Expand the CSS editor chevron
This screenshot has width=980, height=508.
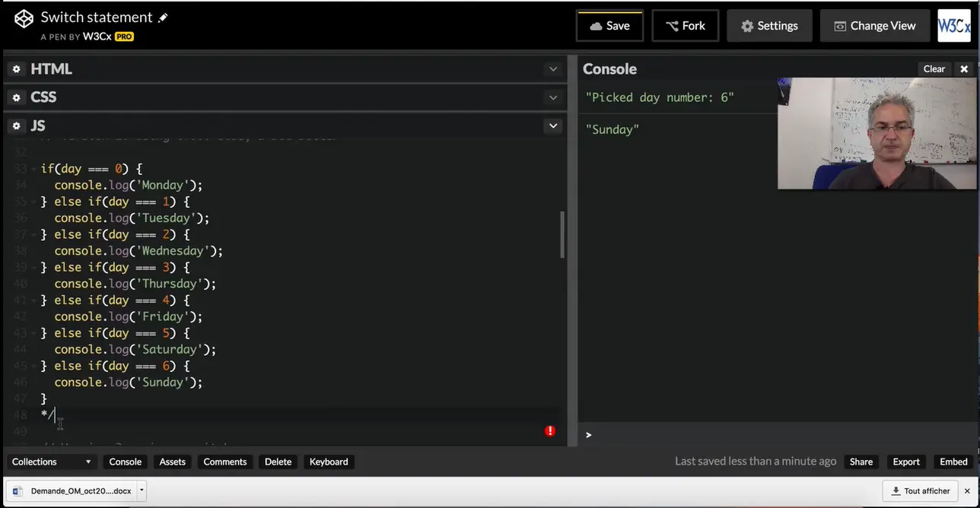coord(553,97)
